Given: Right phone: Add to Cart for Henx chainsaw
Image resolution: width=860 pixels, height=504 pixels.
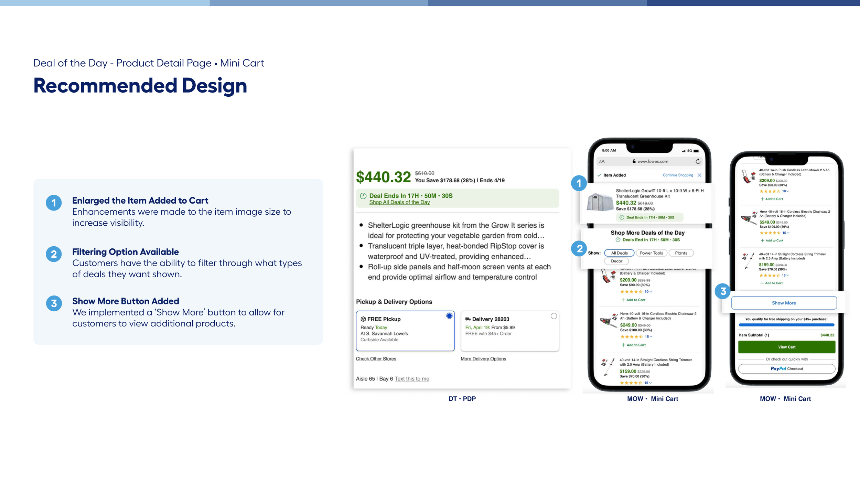Looking at the screenshot, I should [772, 240].
